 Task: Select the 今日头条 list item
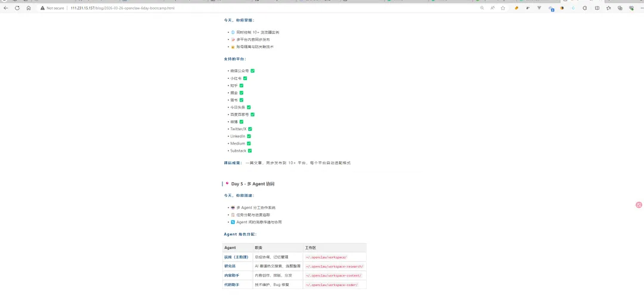(240, 107)
